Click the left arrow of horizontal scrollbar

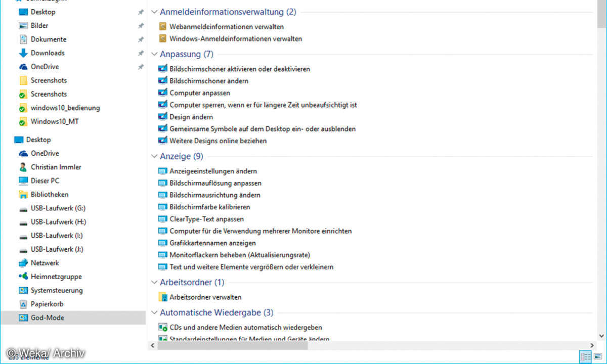(153, 346)
